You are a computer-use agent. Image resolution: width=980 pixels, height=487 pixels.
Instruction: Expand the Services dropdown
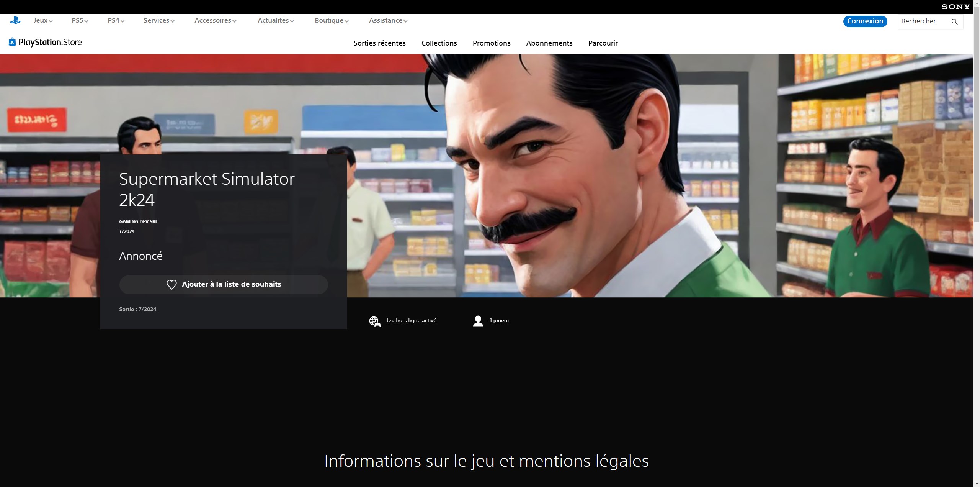158,20
